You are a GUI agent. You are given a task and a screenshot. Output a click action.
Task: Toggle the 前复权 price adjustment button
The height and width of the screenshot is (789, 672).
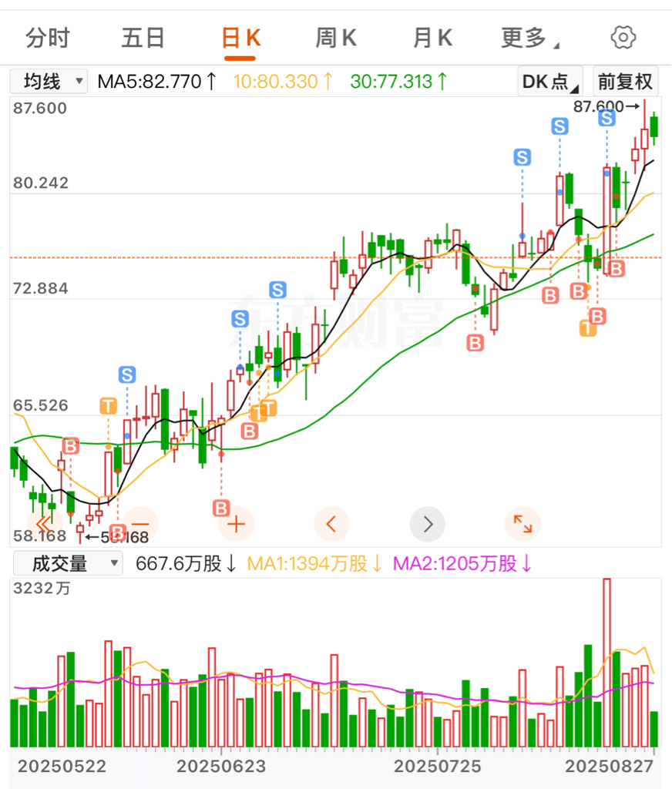[625, 82]
